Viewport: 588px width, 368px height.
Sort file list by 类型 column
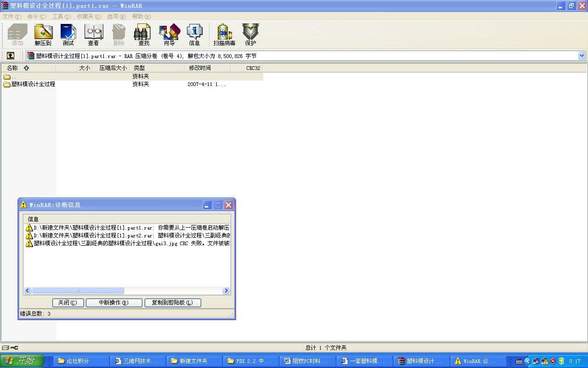(x=157, y=68)
